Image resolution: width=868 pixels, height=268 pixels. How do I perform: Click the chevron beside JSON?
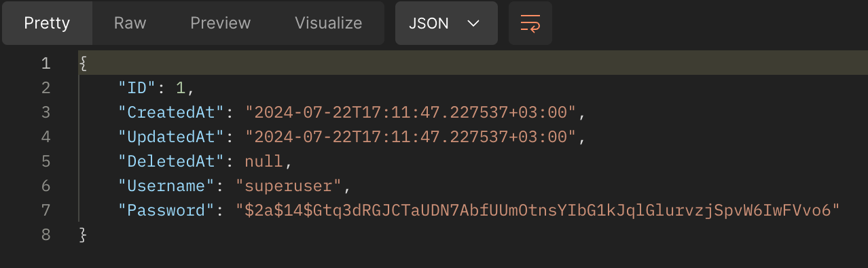[474, 23]
